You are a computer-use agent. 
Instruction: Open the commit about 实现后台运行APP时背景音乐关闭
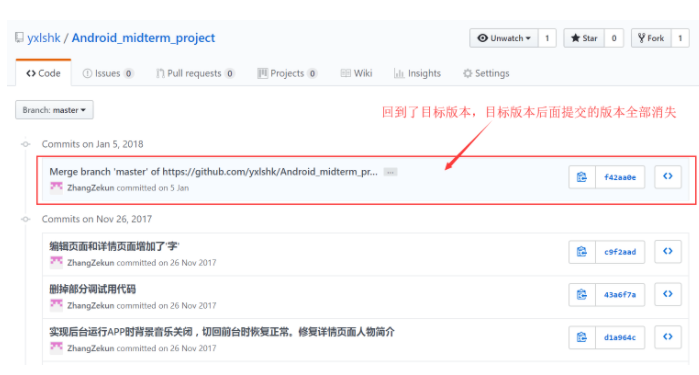222,332
